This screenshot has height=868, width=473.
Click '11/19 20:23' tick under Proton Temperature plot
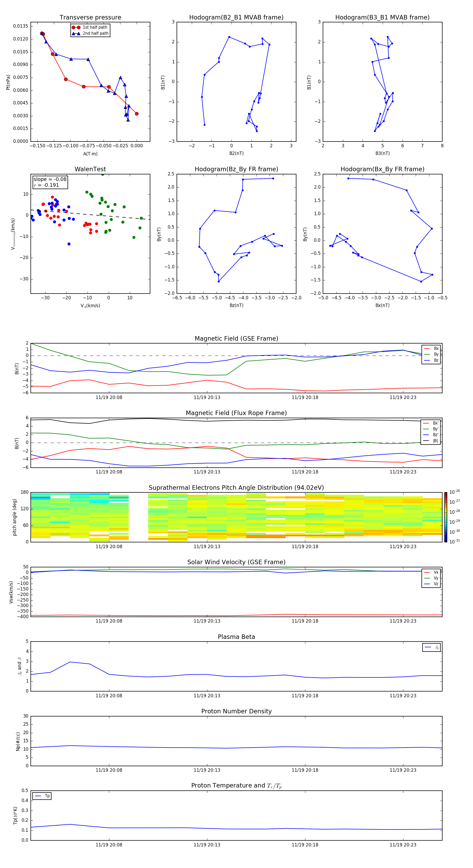403,845
